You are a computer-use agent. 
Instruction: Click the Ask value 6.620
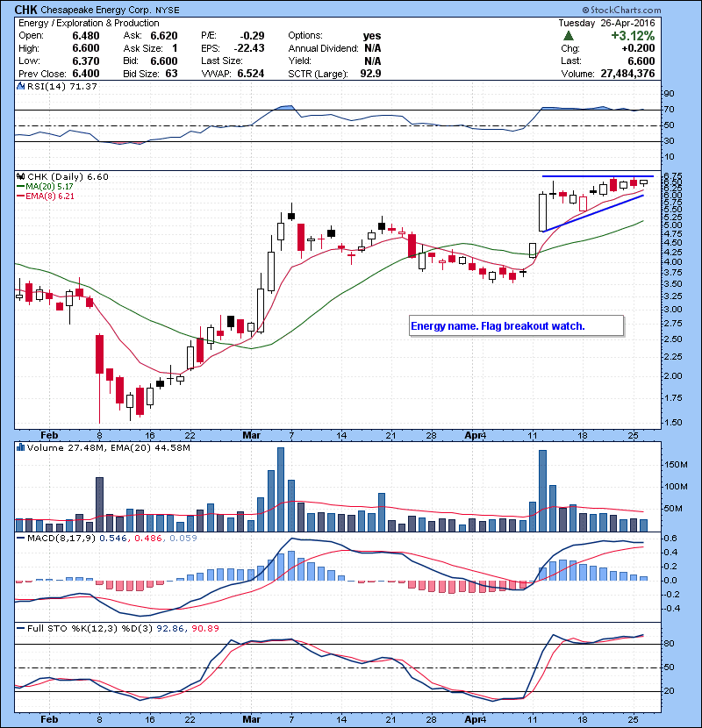tap(164, 36)
